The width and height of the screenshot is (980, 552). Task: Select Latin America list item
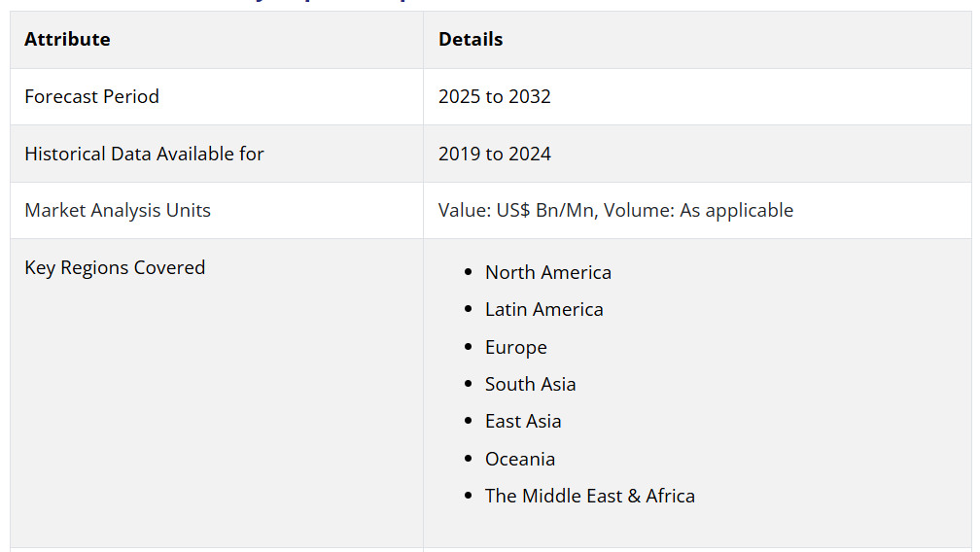pos(544,309)
